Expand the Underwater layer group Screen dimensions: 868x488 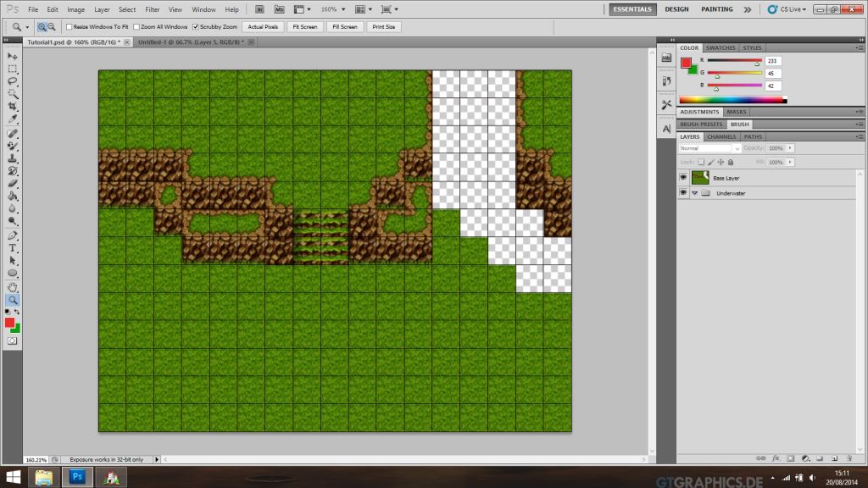695,193
